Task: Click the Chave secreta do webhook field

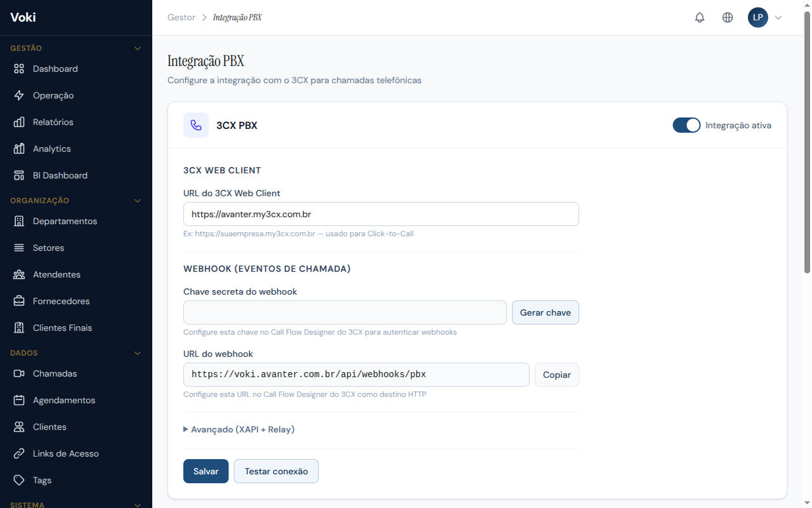Action: [x=344, y=312]
